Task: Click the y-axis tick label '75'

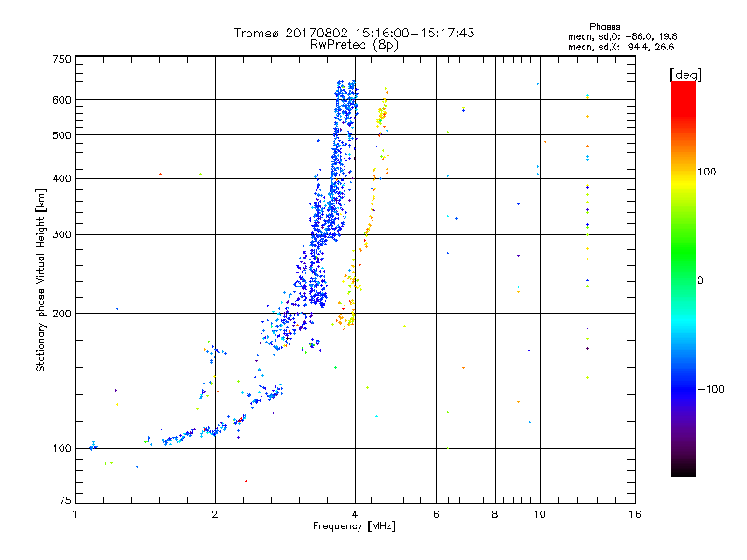Action: point(65,500)
